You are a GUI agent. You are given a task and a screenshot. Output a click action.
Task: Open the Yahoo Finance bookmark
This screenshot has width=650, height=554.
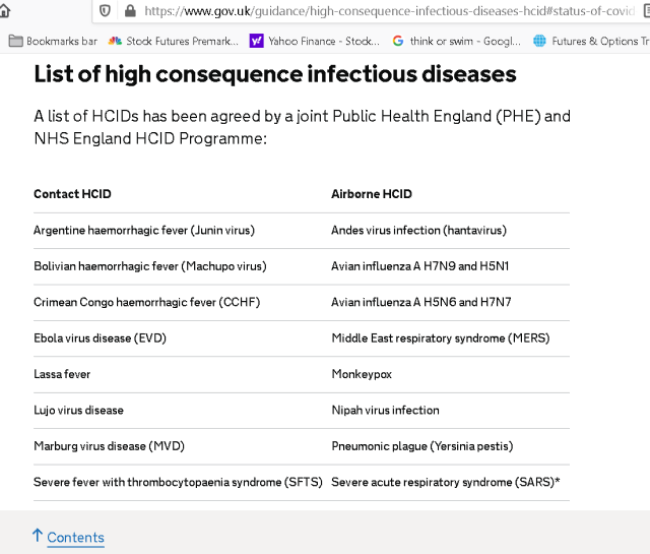(314, 41)
